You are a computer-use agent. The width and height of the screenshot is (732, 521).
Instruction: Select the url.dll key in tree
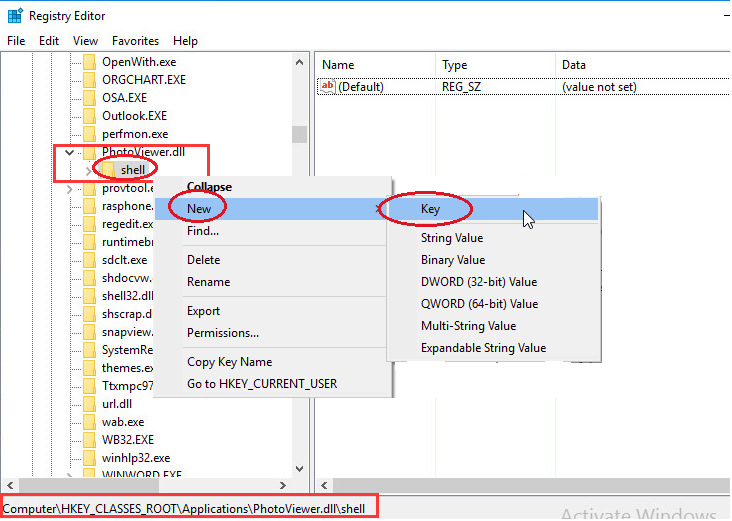coord(116,404)
